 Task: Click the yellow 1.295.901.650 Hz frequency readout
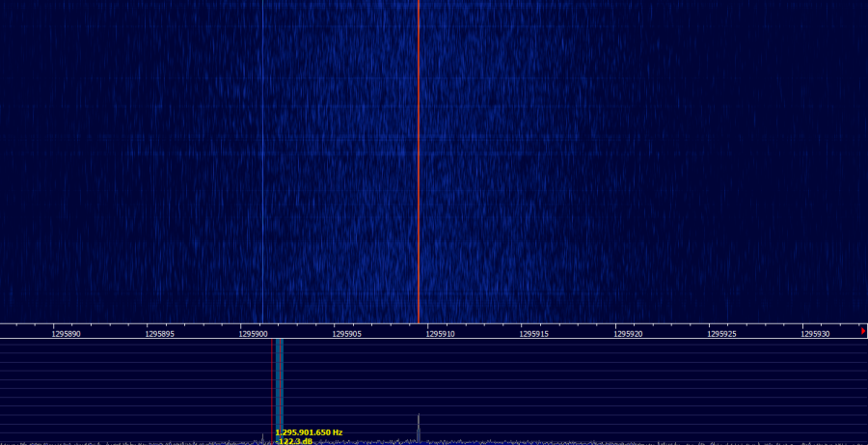(309, 432)
